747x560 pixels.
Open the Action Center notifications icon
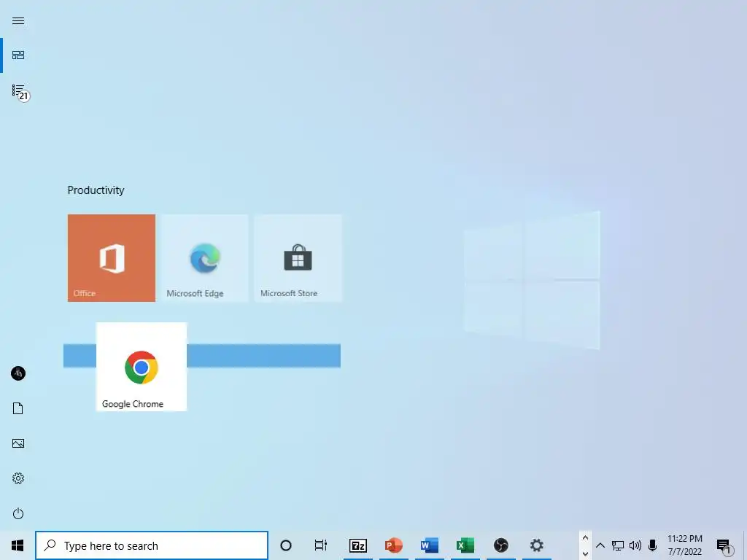724,547
